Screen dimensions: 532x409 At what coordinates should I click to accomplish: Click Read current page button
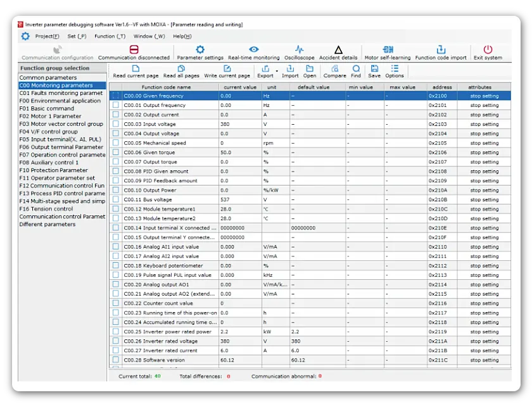point(136,72)
